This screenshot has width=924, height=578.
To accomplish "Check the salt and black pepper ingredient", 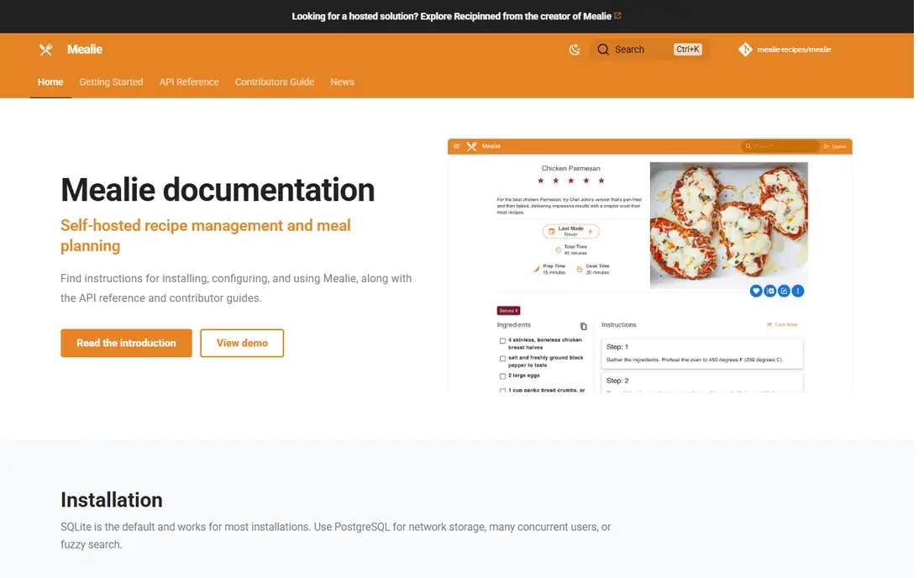I will point(502,358).
